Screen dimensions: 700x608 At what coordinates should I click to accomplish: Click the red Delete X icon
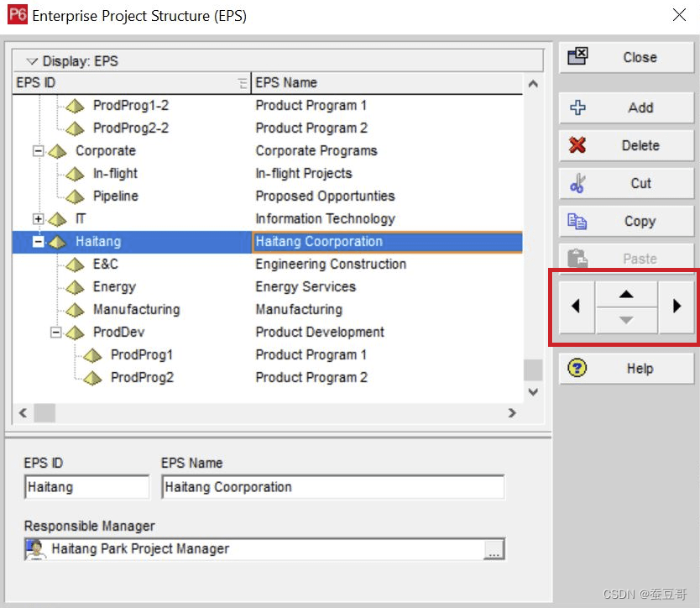(x=577, y=145)
